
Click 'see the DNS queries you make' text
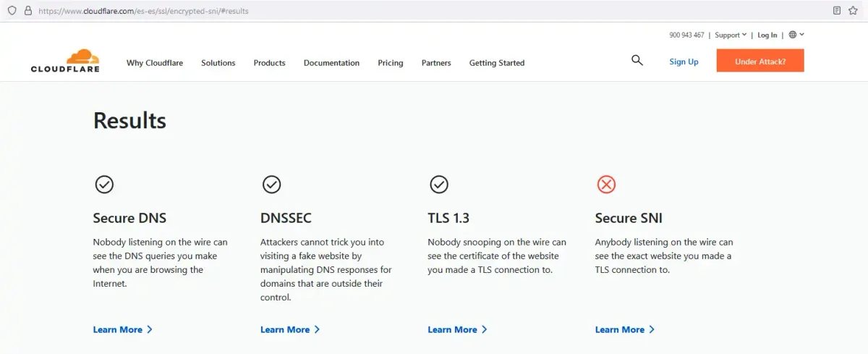click(155, 256)
